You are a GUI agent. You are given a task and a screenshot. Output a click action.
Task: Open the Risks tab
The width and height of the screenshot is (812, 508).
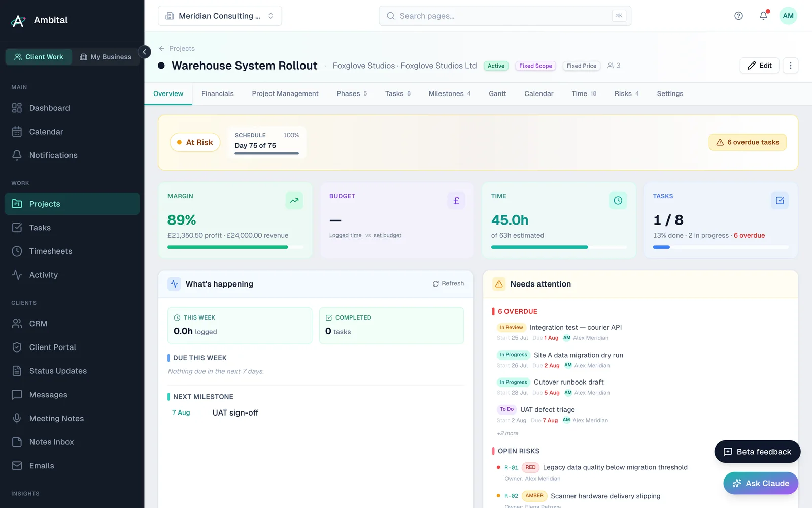point(626,93)
